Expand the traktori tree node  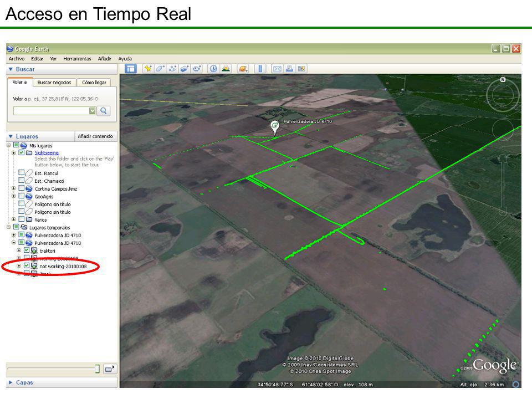19,250
